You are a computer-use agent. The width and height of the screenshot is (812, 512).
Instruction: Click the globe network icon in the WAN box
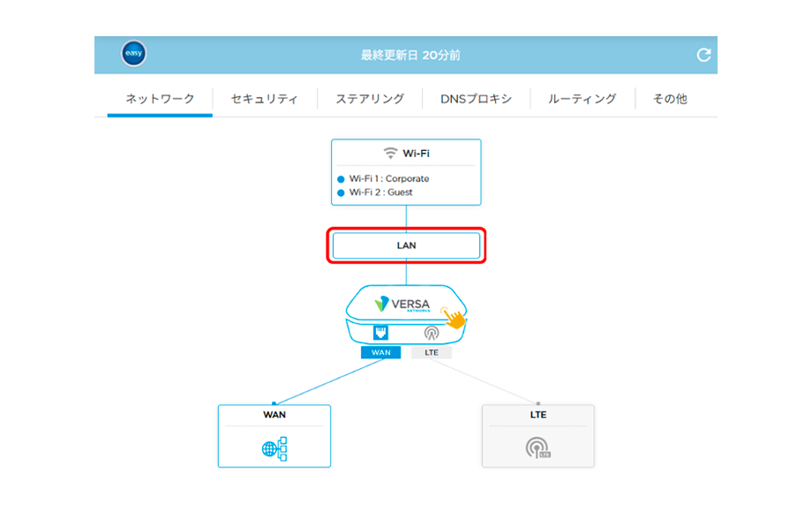[274, 448]
